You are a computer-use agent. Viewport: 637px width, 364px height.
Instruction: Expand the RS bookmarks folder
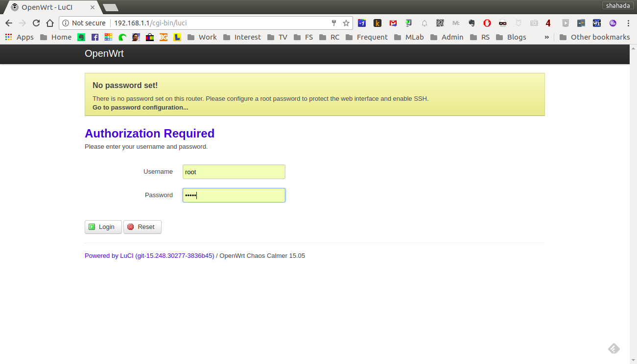[479, 37]
